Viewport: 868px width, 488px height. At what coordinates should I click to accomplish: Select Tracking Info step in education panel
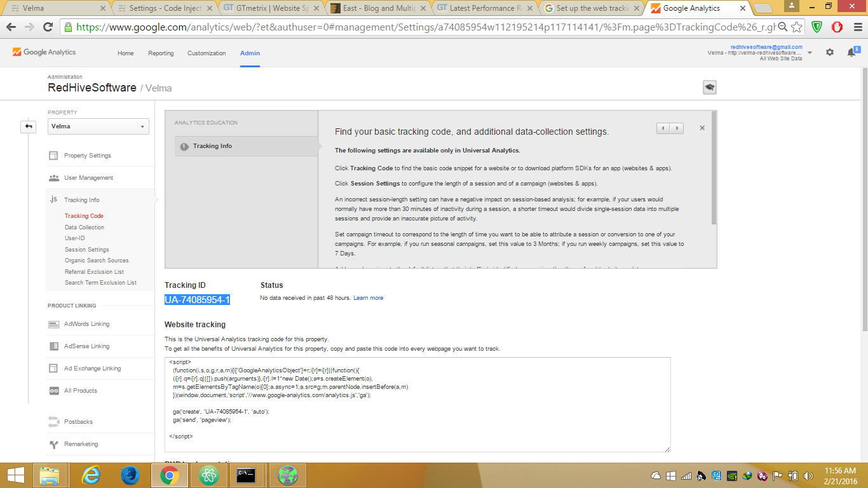(247, 146)
